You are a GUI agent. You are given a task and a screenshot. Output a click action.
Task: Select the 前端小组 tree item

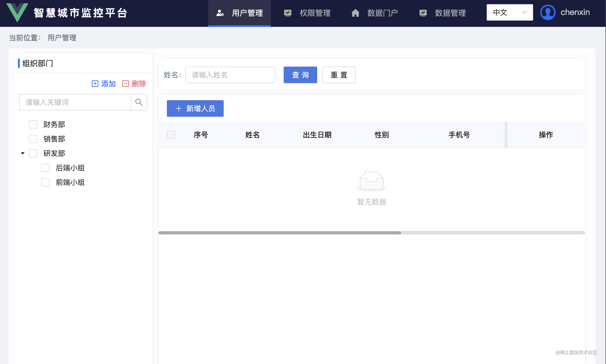[70, 182]
